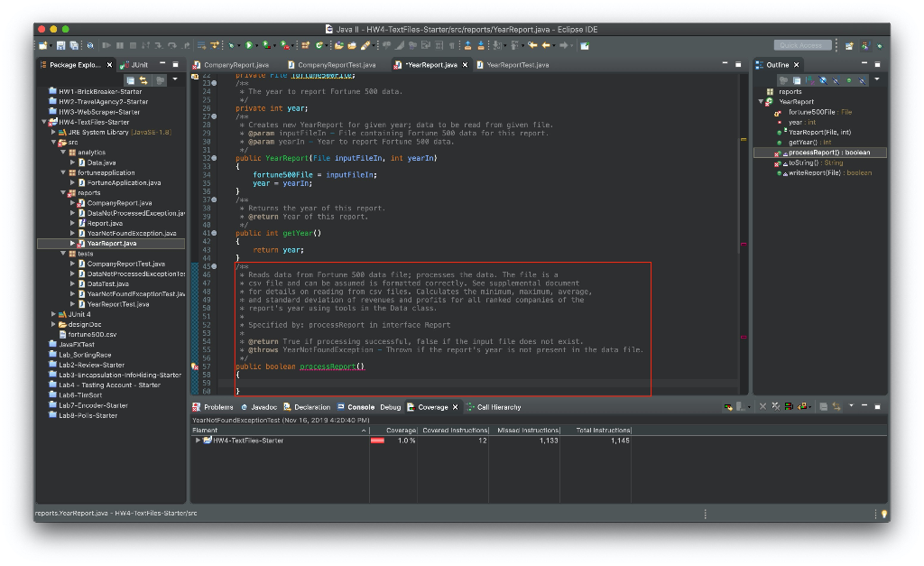Click the Save icon in the toolbar
Screen dimensions: 924x566
point(61,45)
